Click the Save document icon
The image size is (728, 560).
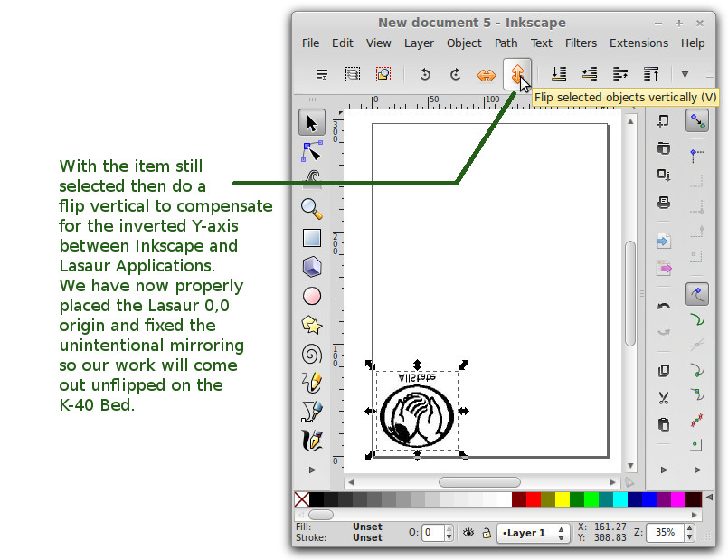664,175
